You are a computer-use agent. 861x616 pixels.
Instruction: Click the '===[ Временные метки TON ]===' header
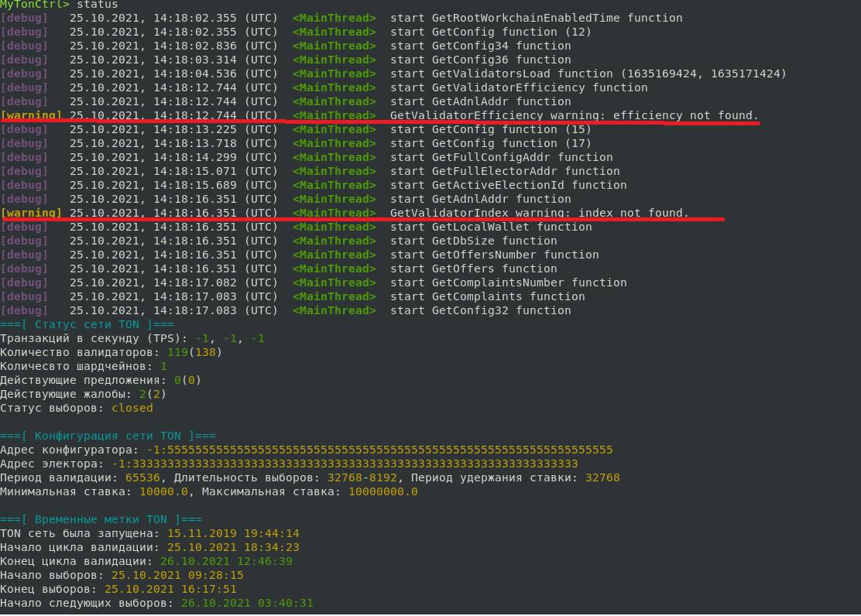pyautogui.click(x=101, y=519)
